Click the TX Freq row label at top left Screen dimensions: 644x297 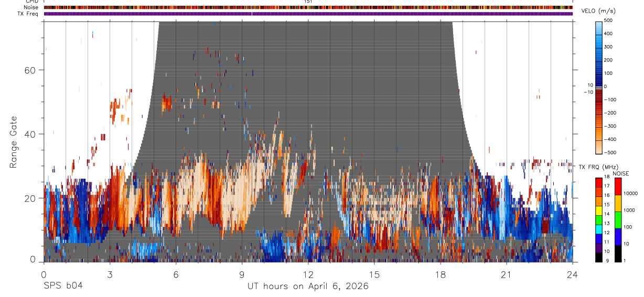pos(28,14)
